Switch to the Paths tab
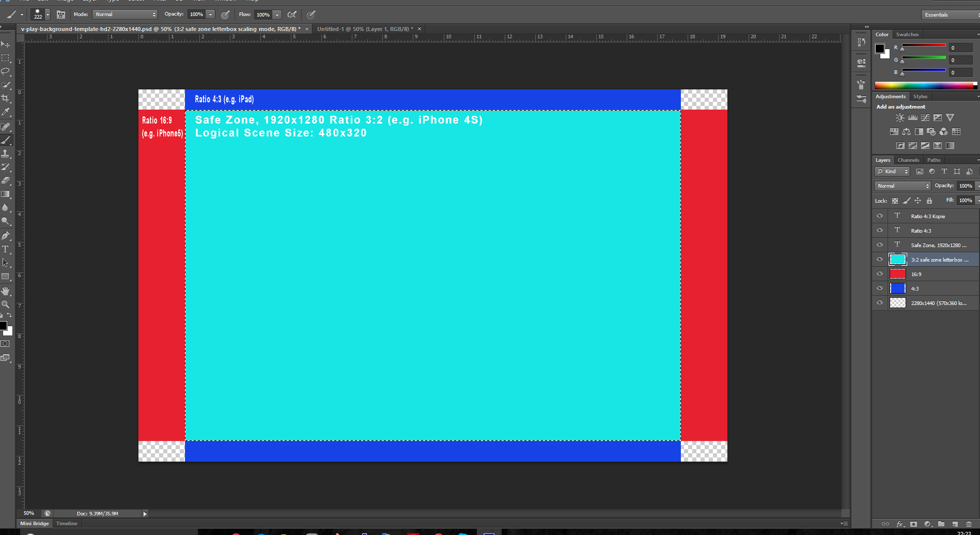Viewport: 980px width, 535px height. [x=934, y=160]
